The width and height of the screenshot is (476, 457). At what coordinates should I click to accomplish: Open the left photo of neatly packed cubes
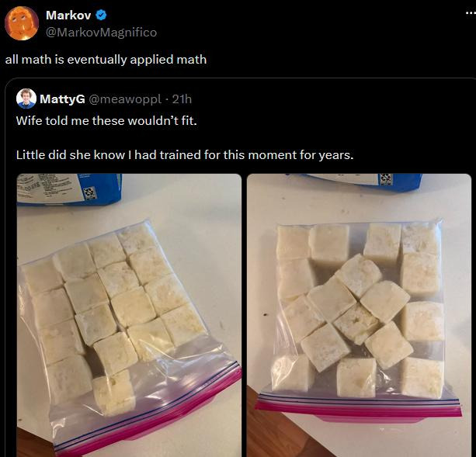[x=129, y=315]
